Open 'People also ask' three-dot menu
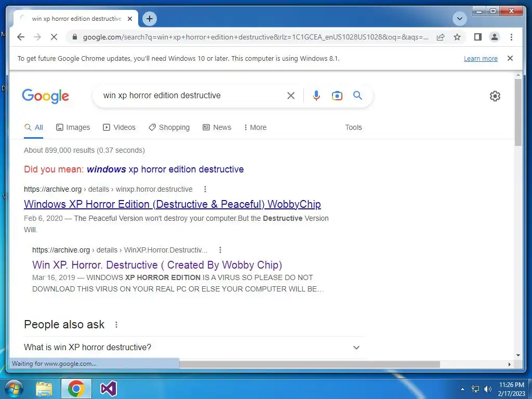Screen dimensions: 532x399 [x=116, y=325]
